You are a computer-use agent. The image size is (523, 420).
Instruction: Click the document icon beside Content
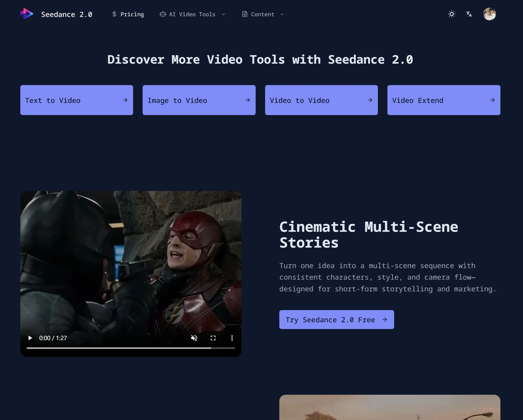[245, 14]
